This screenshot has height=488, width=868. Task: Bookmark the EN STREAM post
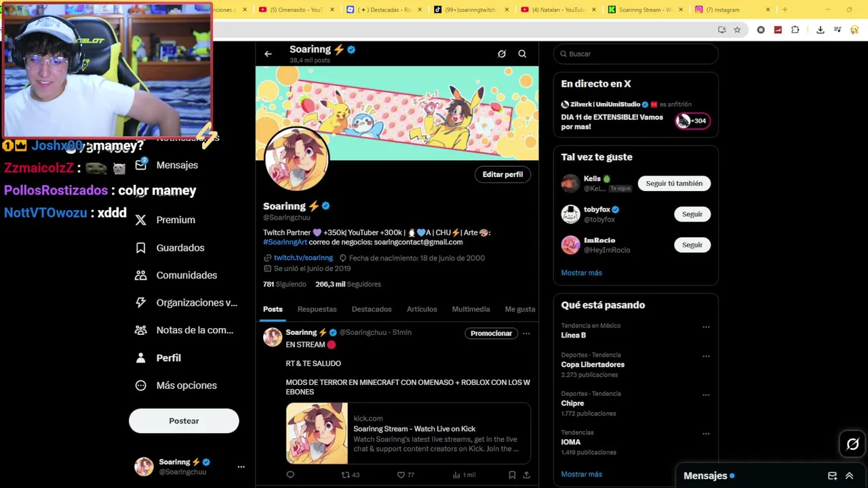click(x=512, y=474)
